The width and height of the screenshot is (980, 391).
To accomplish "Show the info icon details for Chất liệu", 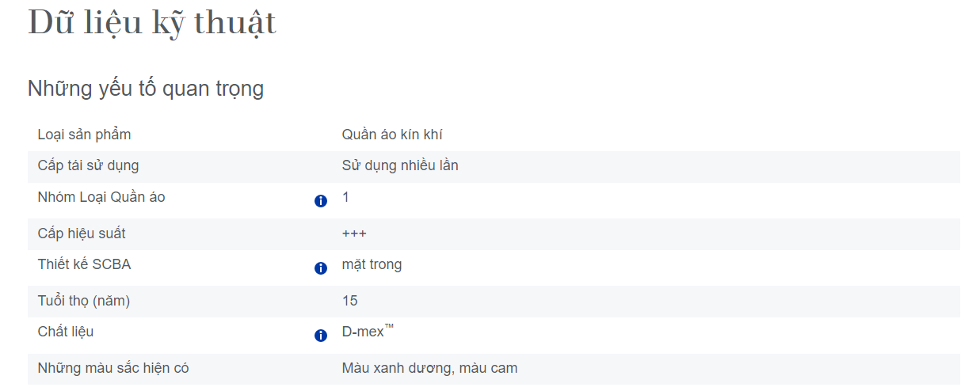I will point(321,336).
